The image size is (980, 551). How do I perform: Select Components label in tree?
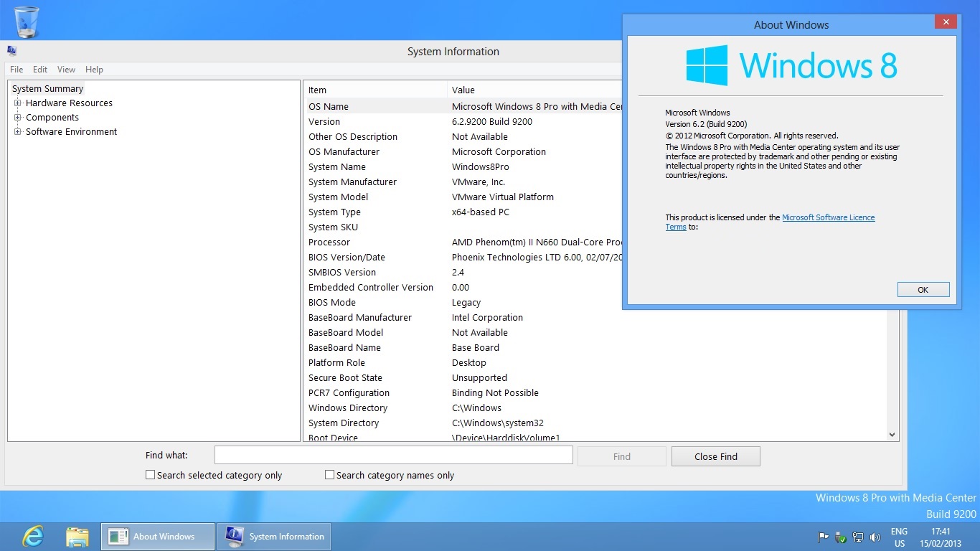point(52,117)
